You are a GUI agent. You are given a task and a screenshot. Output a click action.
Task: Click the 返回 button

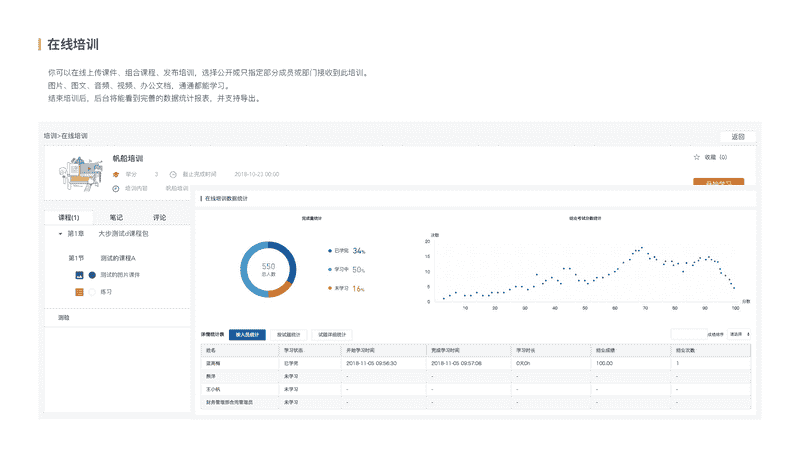(x=738, y=137)
